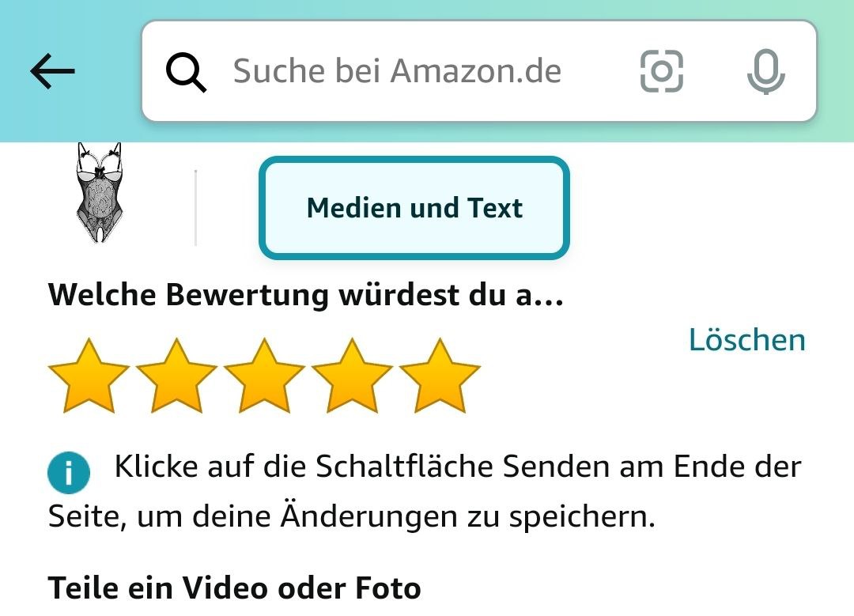This screenshot has height=616, width=854.
Task: Set the rating to three stars
Action: (264, 376)
